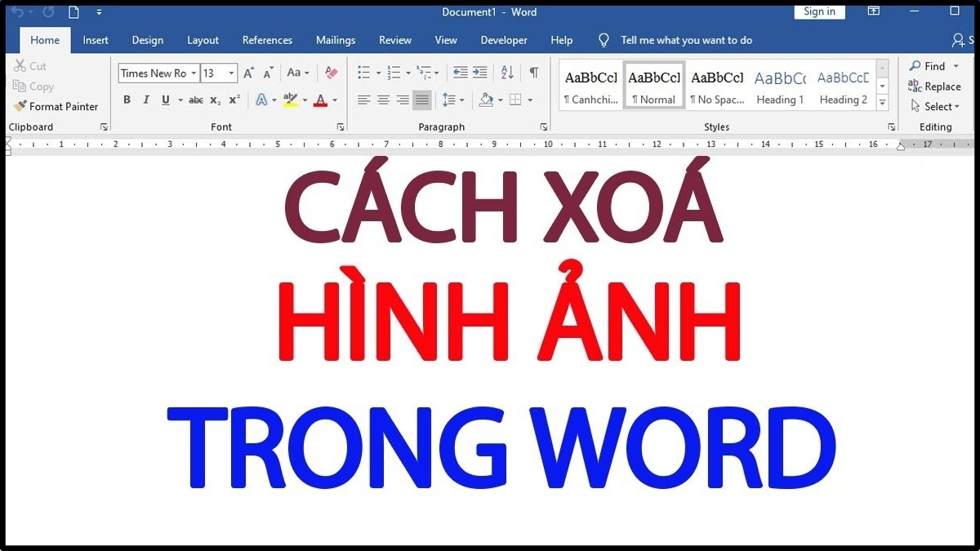Toggle justify alignment

pyautogui.click(x=422, y=100)
